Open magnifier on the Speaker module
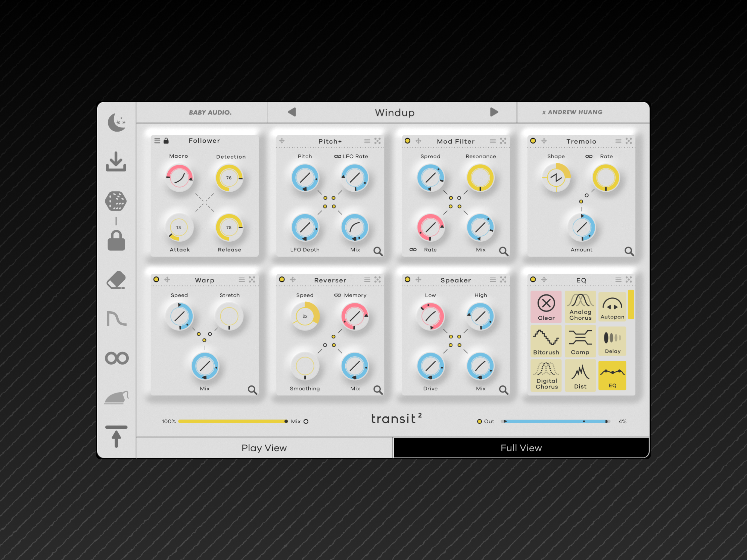Screen dimensions: 747x560 [504, 390]
